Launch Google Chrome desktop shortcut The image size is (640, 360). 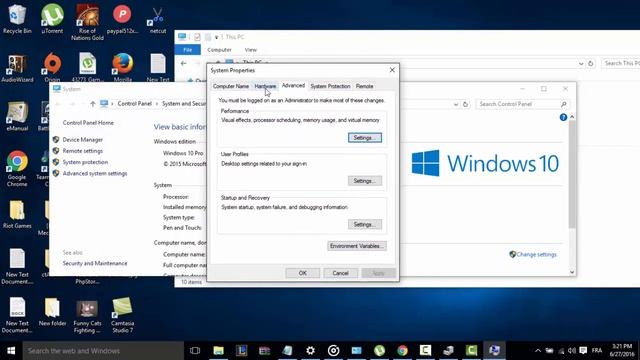pyautogui.click(x=17, y=168)
